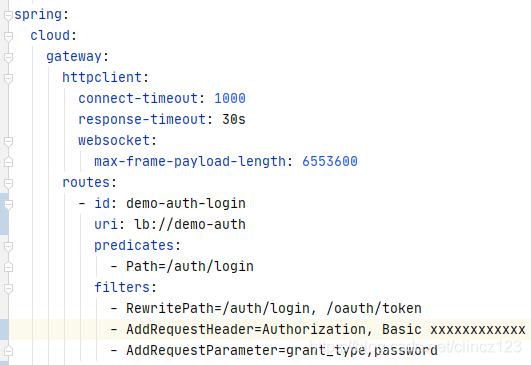
Task: Collapse the httpclient block fold icon
Action: point(8,78)
